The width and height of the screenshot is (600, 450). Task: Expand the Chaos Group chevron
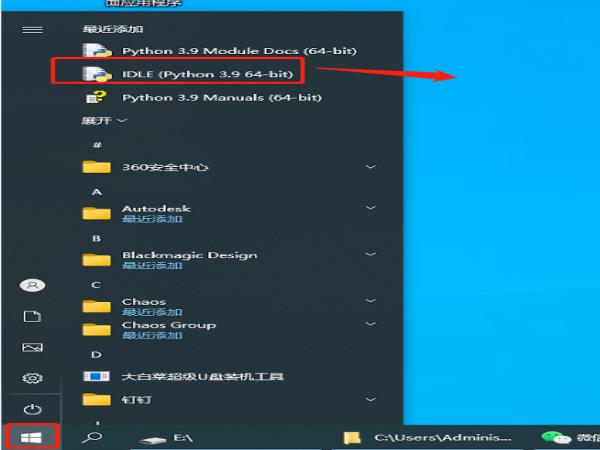coord(370,324)
